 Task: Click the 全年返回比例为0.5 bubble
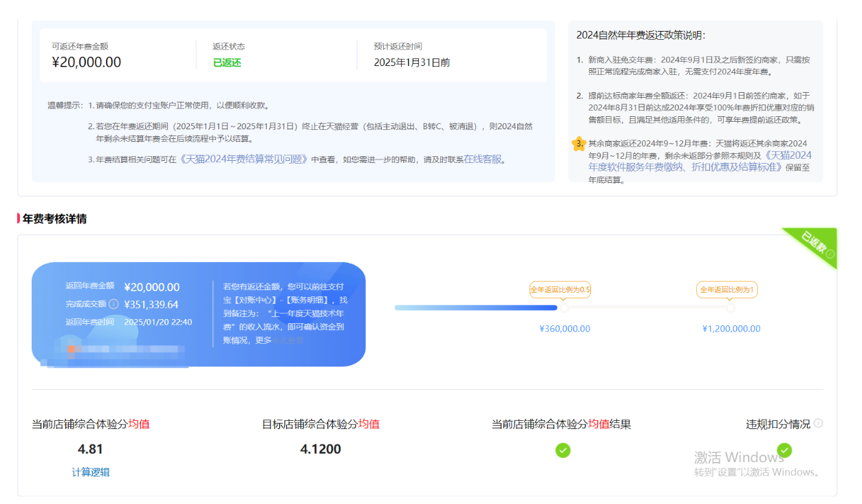(x=560, y=289)
